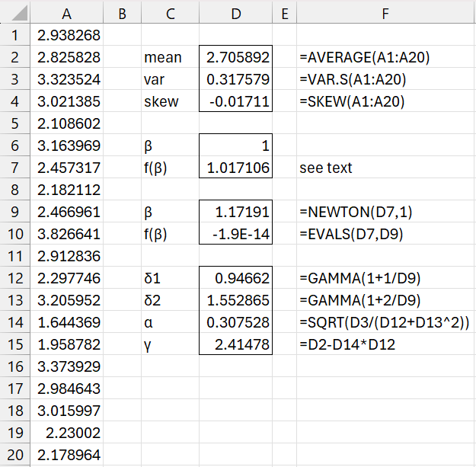Click the select-all corner of the grid

(14, 12)
